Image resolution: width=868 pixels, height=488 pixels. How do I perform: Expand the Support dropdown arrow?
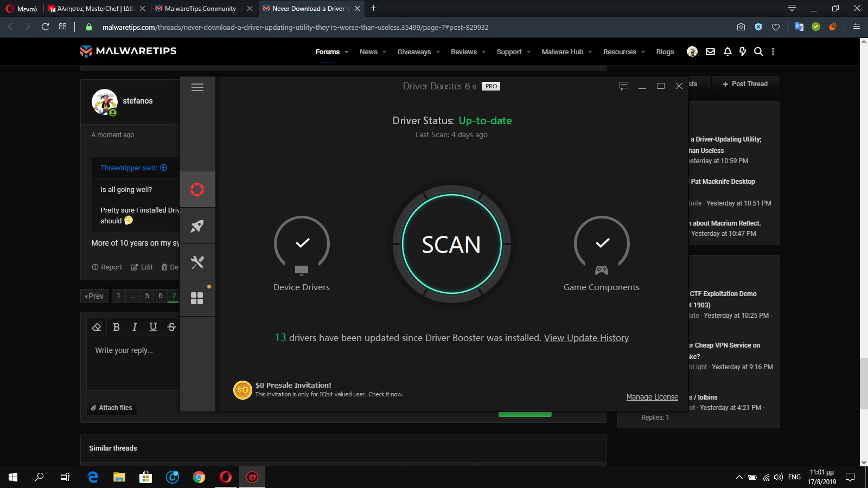click(528, 52)
